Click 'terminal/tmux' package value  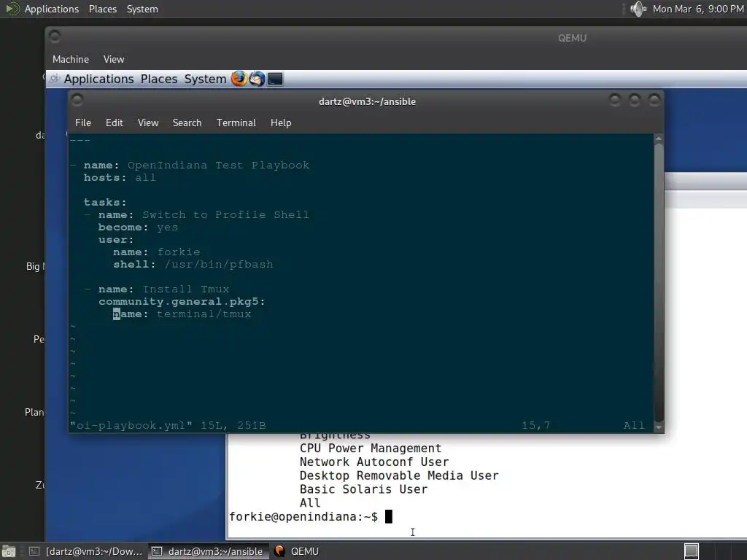pos(204,314)
